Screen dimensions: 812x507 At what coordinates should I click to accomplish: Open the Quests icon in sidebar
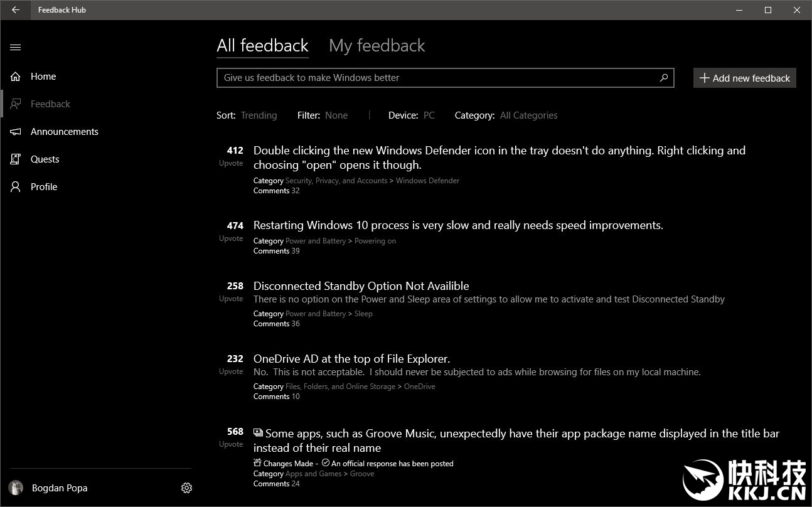[x=16, y=159]
